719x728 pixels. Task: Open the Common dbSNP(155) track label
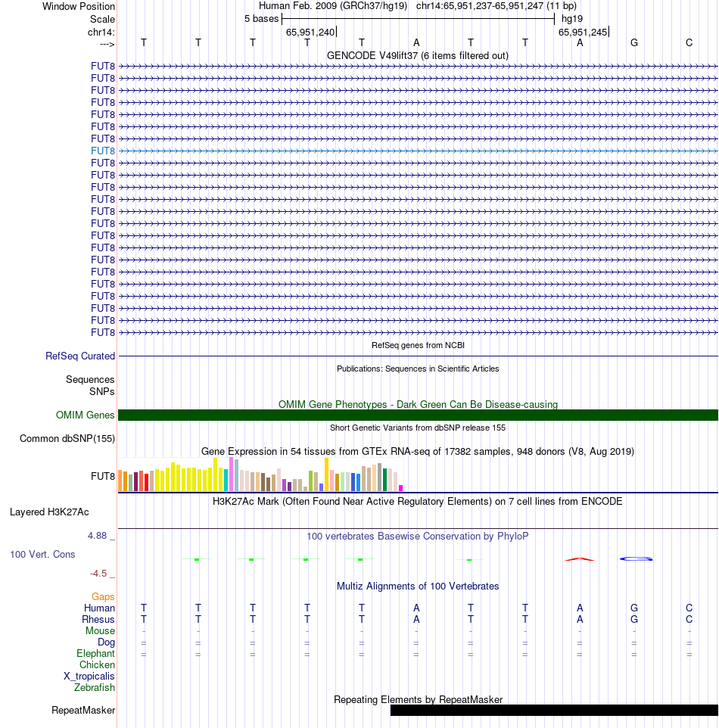67,439
